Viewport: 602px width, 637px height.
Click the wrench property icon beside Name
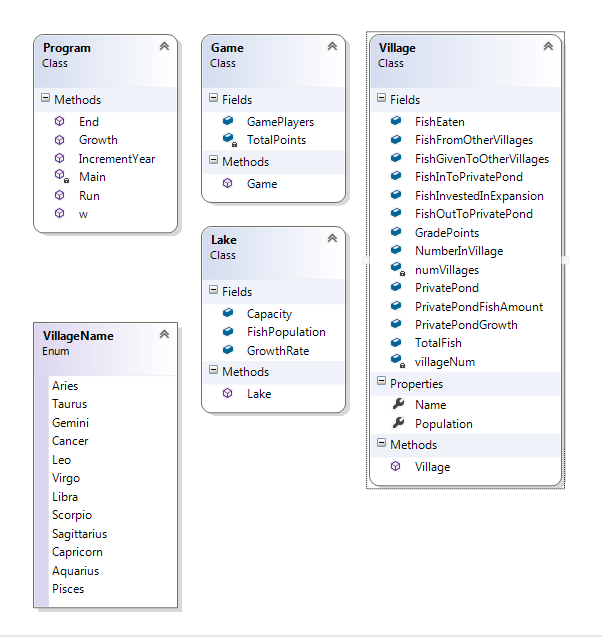click(396, 405)
